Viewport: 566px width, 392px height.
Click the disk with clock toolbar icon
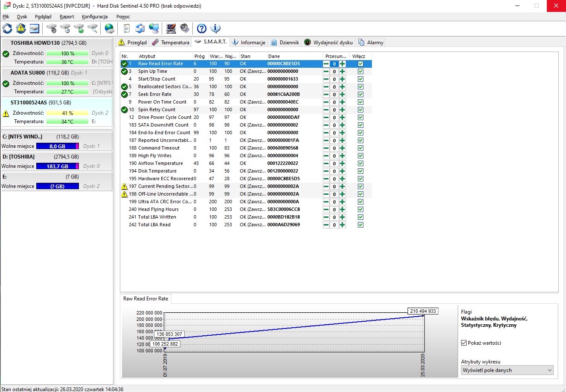[65, 29]
